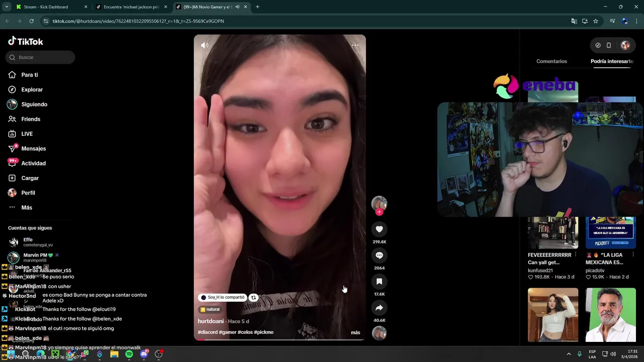
Task: Open kunfused21 username link
Action: pyautogui.click(x=540, y=270)
